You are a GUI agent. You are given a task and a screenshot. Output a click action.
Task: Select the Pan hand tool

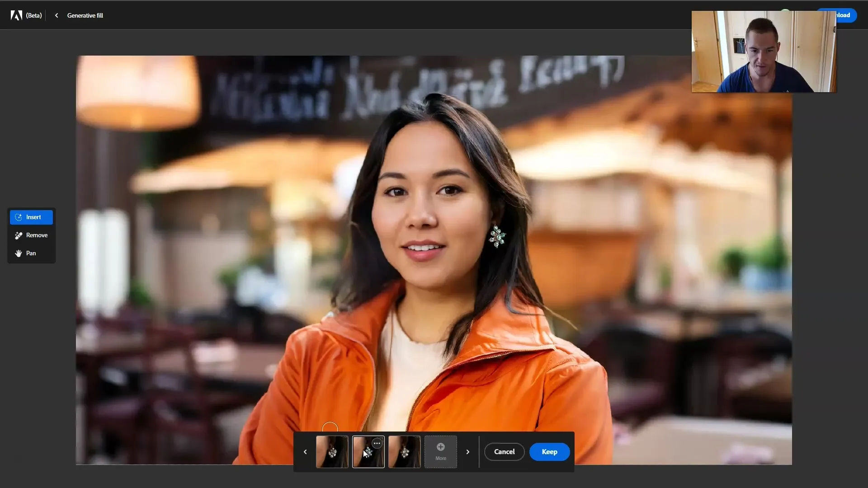point(31,253)
